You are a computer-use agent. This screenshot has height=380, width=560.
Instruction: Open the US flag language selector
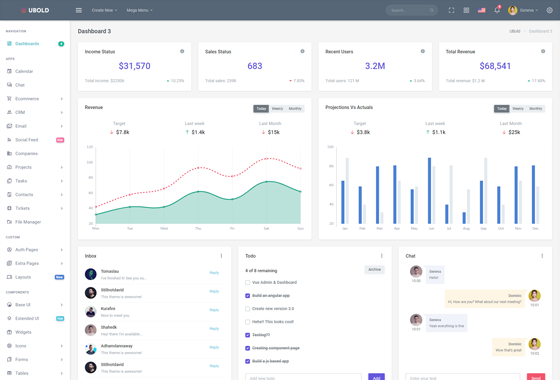pyautogui.click(x=481, y=10)
